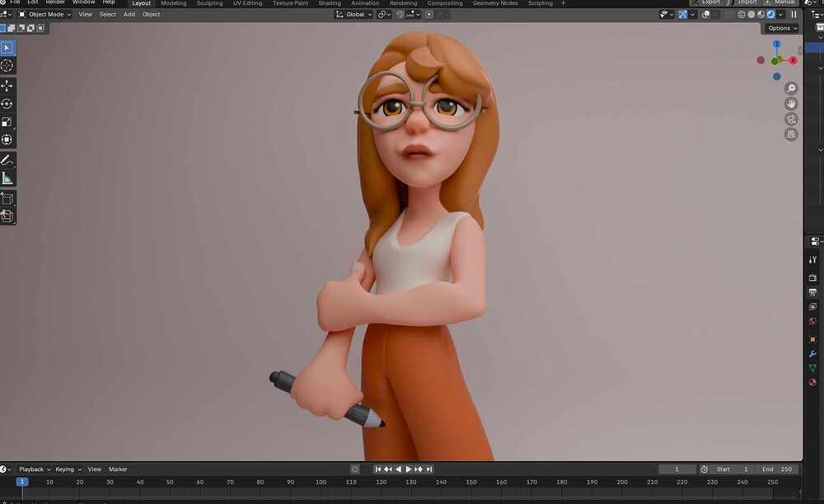Add a new workspace with plus icon

tap(564, 3)
